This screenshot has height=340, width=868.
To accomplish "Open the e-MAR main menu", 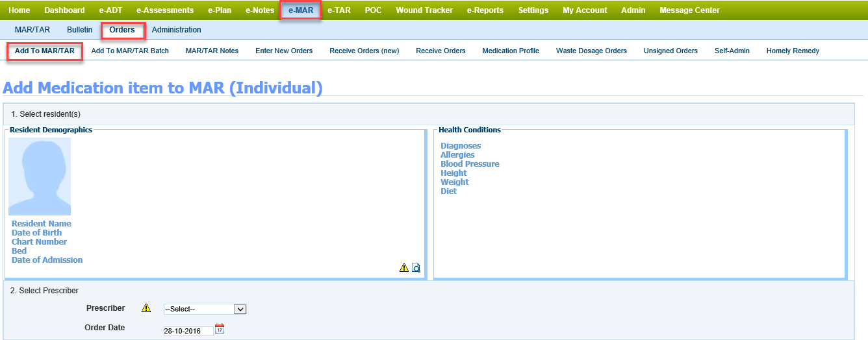I will (x=301, y=10).
